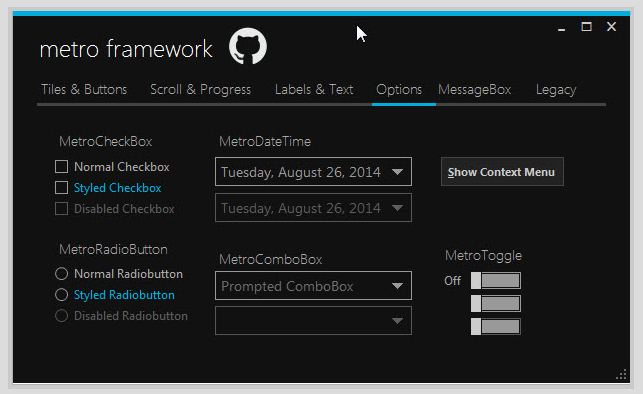Screen dimensions: 643x394
Task: Click the metro framework title text
Action: [126, 49]
